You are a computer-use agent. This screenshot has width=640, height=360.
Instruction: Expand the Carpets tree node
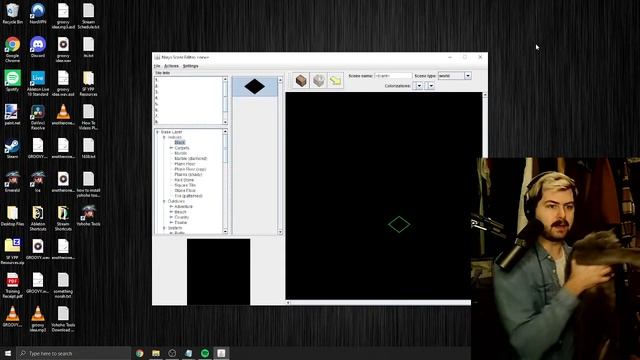[171, 148]
